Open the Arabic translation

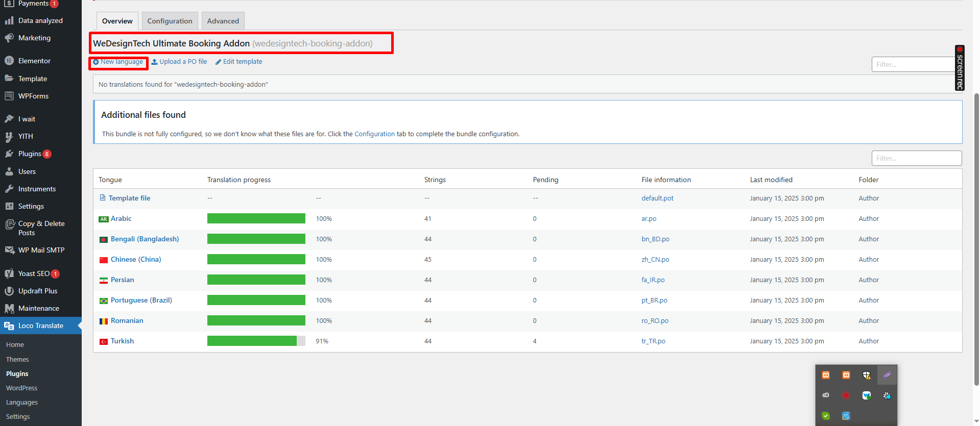tap(121, 218)
